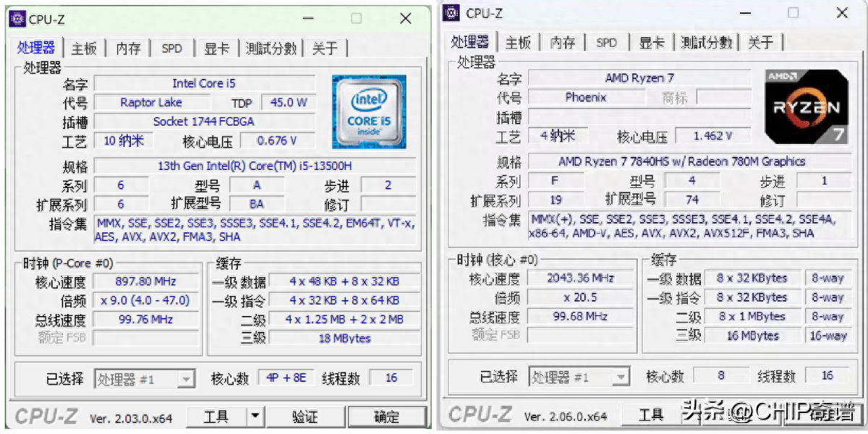This screenshot has width=868, height=434.
Task: Open 内存 tab in right AMD window
Action: point(563,43)
